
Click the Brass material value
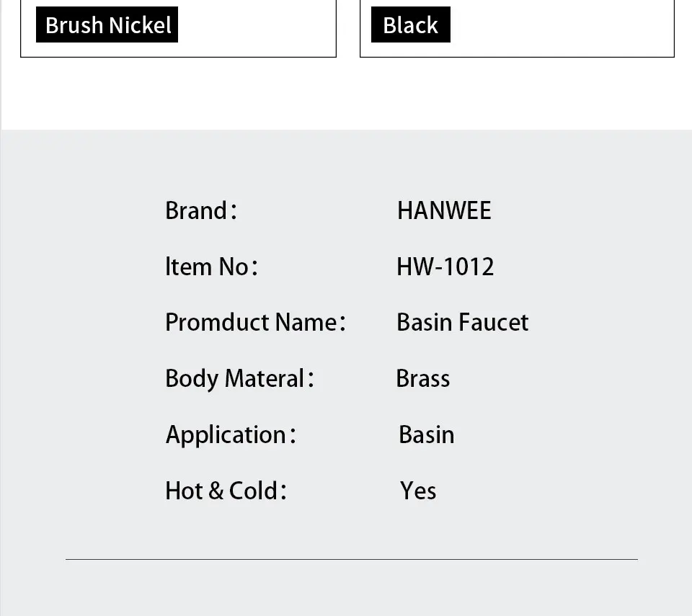click(x=422, y=378)
